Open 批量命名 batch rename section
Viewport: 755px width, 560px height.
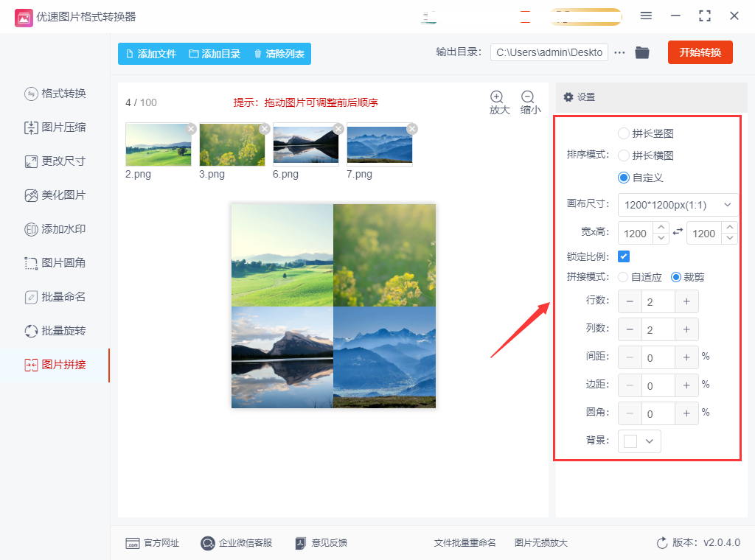[x=55, y=297]
